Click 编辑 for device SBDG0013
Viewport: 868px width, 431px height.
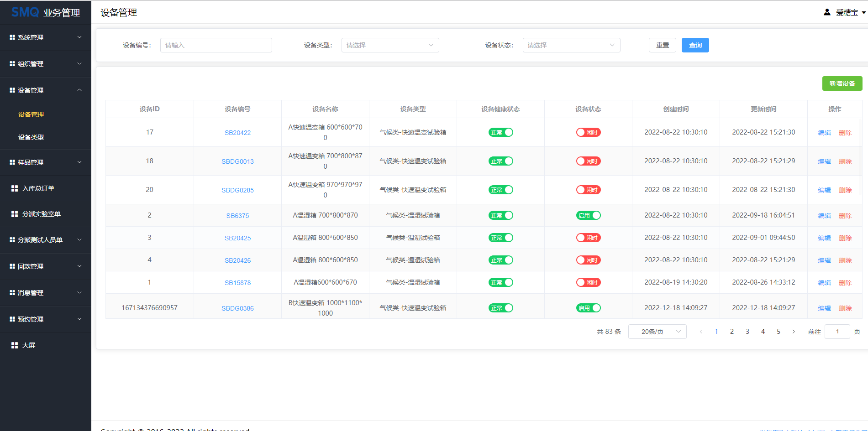click(825, 161)
